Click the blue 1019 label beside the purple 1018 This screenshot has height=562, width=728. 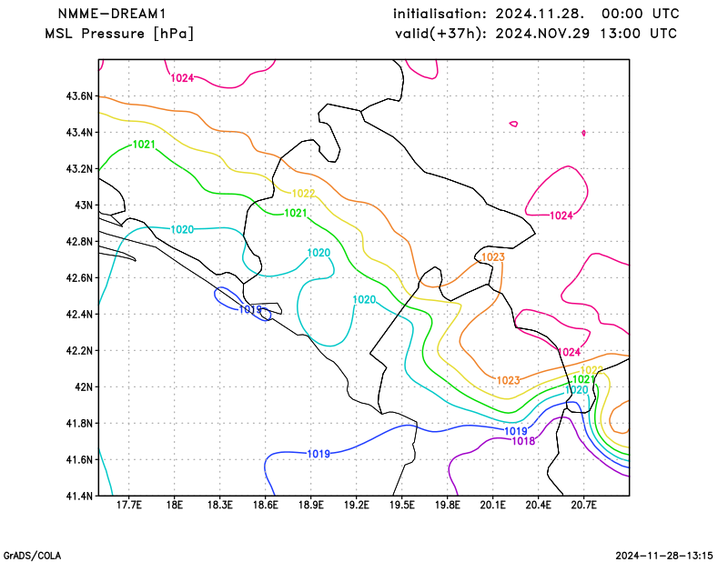(516, 431)
